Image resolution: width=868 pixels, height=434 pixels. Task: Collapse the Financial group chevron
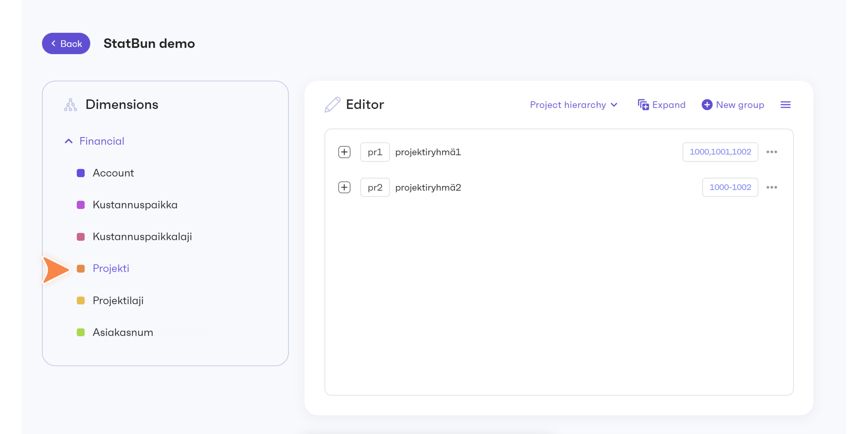(x=68, y=141)
